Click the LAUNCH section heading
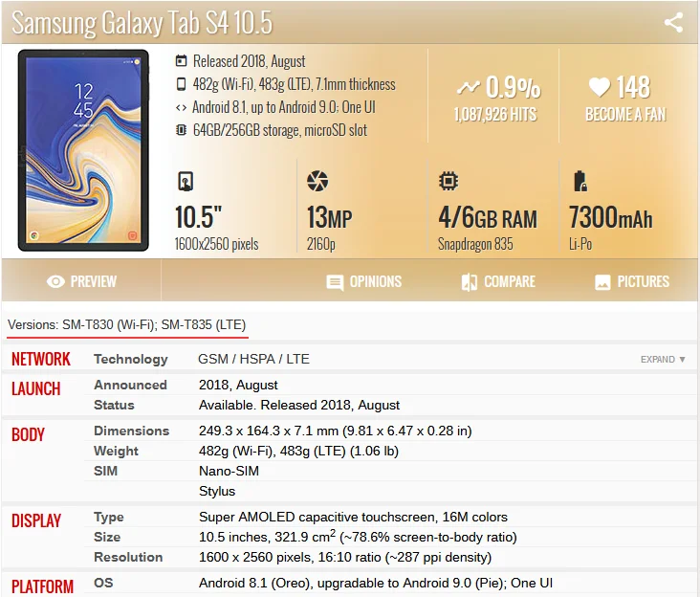This screenshot has height=597, width=700. 35,388
